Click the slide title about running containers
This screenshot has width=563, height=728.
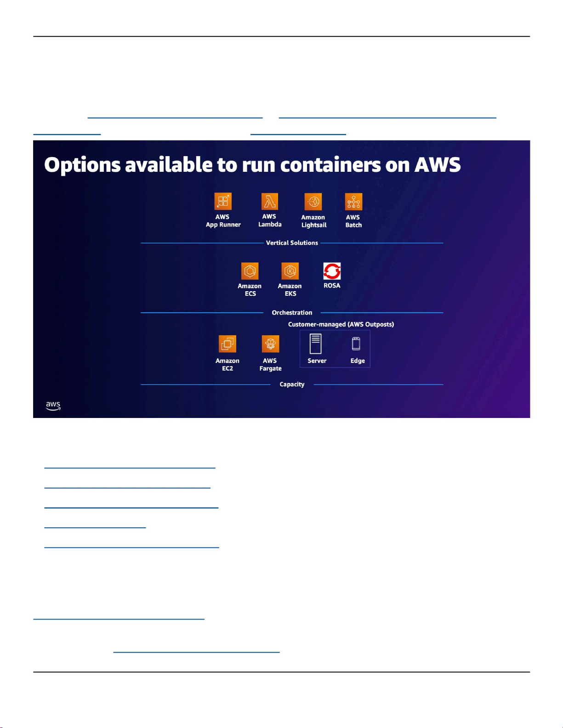pyautogui.click(x=252, y=165)
